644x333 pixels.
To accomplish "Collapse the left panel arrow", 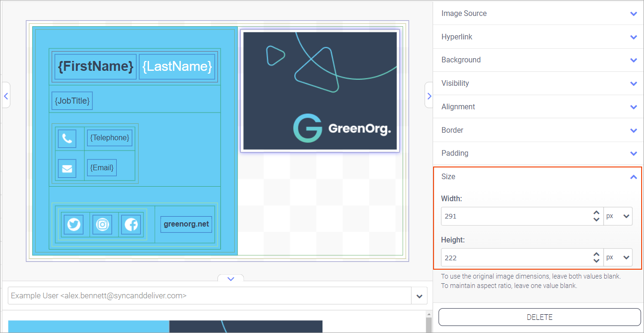I will pyautogui.click(x=6, y=96).
